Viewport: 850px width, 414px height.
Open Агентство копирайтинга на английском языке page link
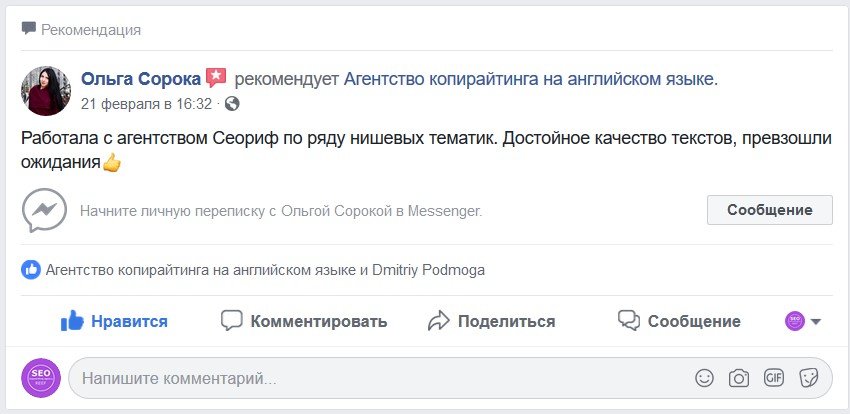tap(530, 78)
